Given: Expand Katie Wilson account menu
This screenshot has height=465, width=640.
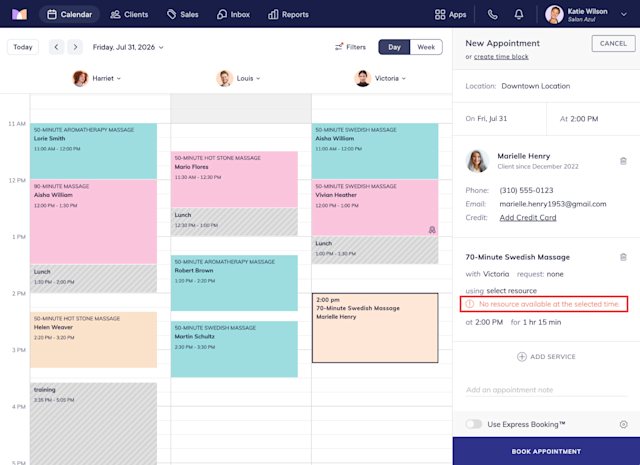Looking at the screenshot, I should (624, 14).
